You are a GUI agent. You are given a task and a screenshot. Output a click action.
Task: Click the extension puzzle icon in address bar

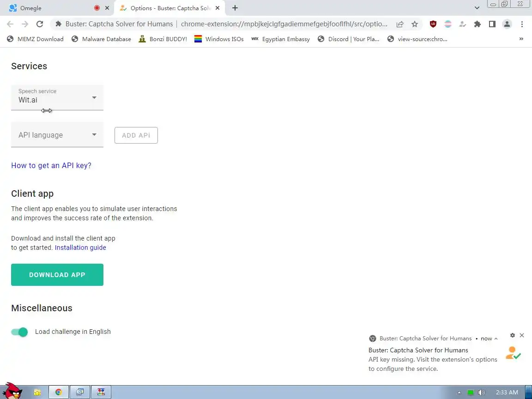pos(58,24)
